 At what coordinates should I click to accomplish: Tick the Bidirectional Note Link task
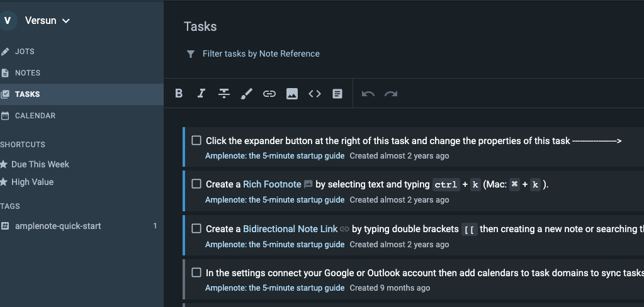(x=196, y=229)
